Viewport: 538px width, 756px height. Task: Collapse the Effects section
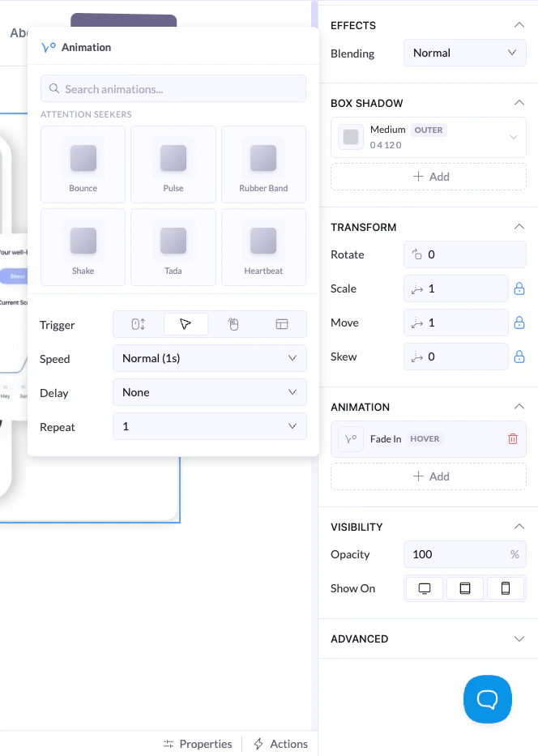tap(519, 25)
